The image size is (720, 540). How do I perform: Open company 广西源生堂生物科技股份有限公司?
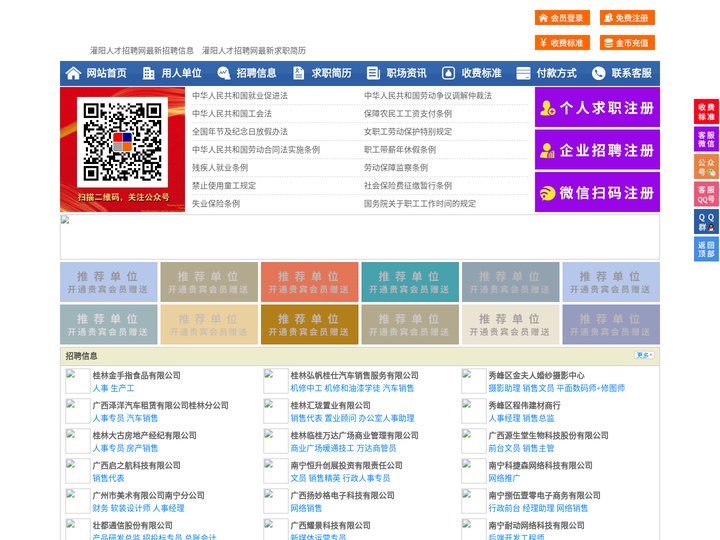point(548,435)
